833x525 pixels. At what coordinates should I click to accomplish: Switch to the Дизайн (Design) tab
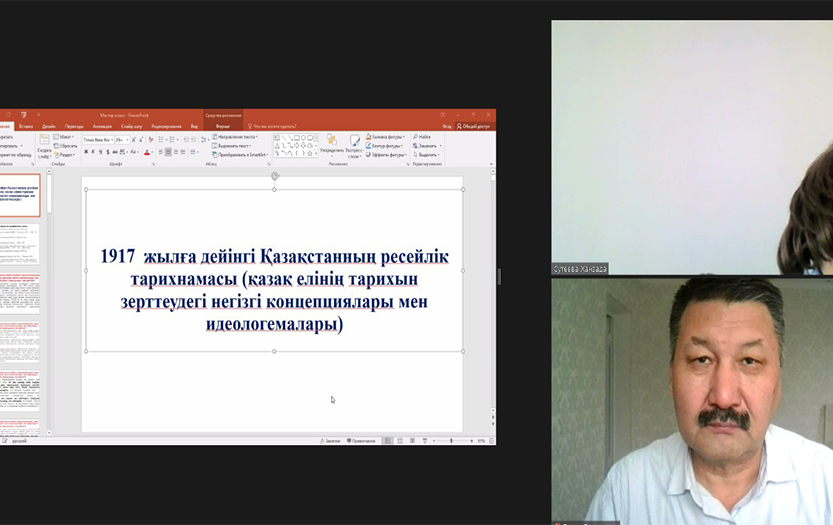[x=49, y=126]
